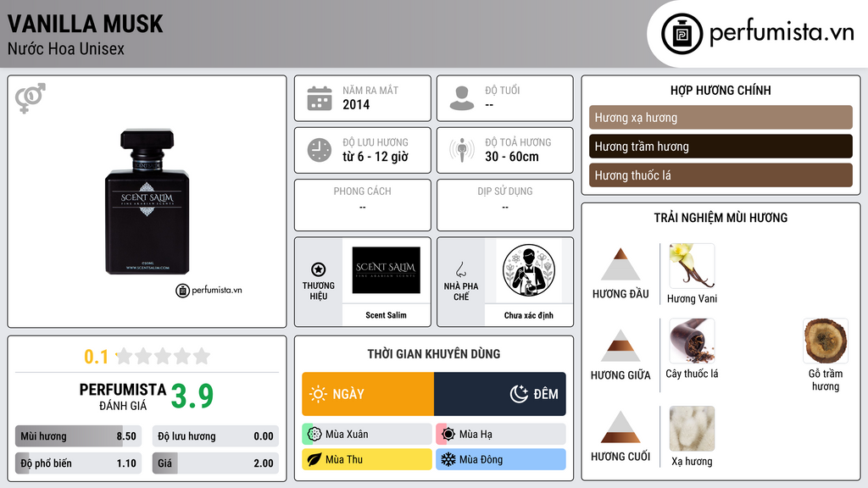The width and height of the screenshot is (868, 488).
Task: Open the Cây thuốc lá note image
Action: (x=692, y=341)
